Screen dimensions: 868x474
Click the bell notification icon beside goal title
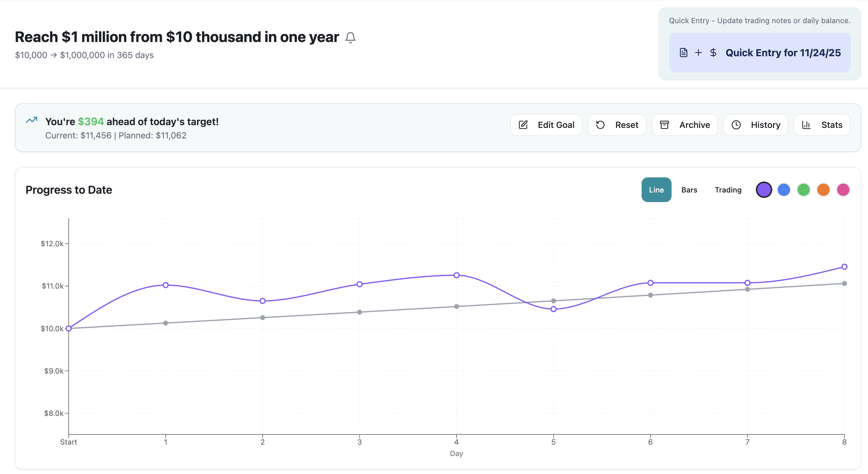pos(350,37)
